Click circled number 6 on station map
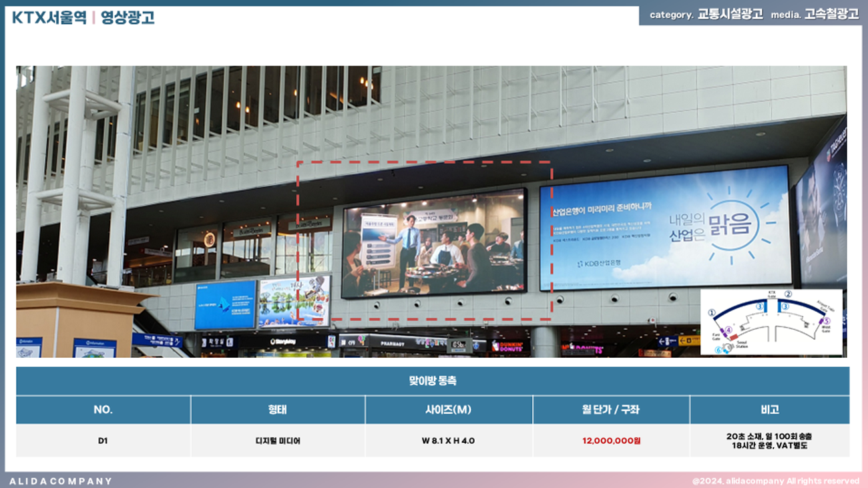The width and height of the screenshot is (868, 488). 719,349
